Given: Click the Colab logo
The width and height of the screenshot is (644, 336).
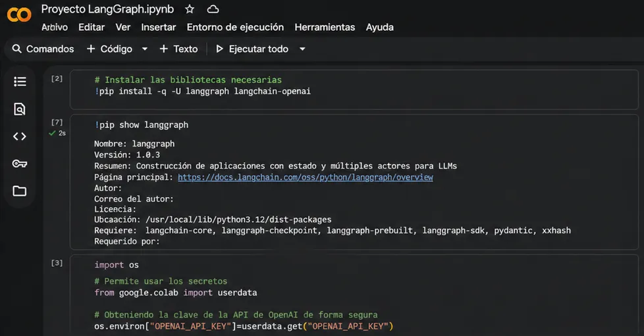Looking at the screenshot, I should pyautogui.click(x=19, y=14).
